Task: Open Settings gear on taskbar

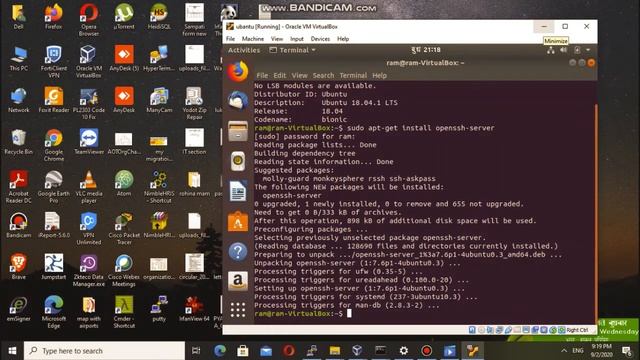Action: pyautogui.click(x=404, y=351)
